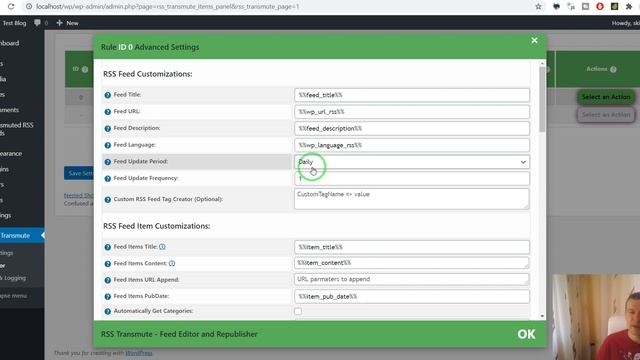Open Transmuted RSS Feeds sidebar item
The height and width of the screenshot is (360, 640).
point(17,129)
